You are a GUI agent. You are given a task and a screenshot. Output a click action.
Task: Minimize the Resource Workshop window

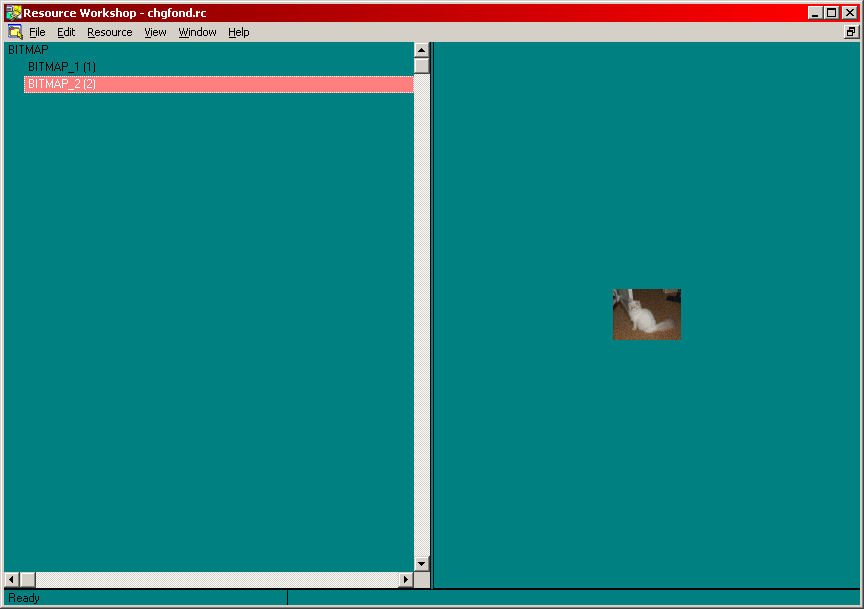tap(816, 13)
